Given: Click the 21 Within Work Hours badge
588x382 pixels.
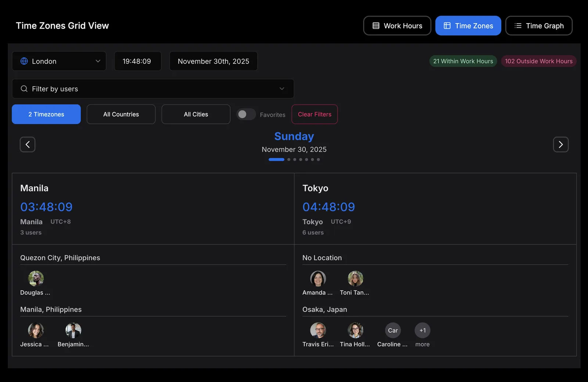Looking at the screenshot, I should point(463,61).
